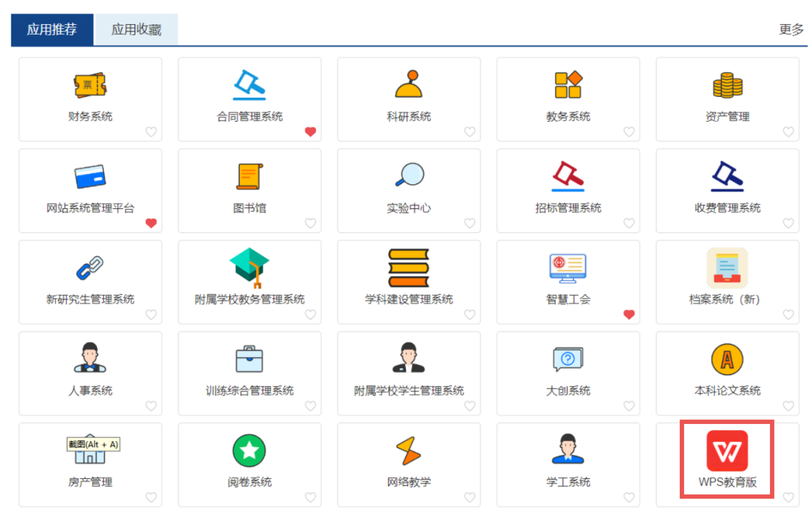Favorite 资产管理 with its heart
The height and width of the screenshot is (521, 812).
789,132
